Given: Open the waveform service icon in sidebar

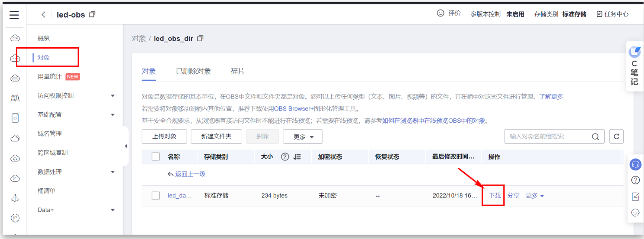Looking at the screenshot, I should (15, 98).
